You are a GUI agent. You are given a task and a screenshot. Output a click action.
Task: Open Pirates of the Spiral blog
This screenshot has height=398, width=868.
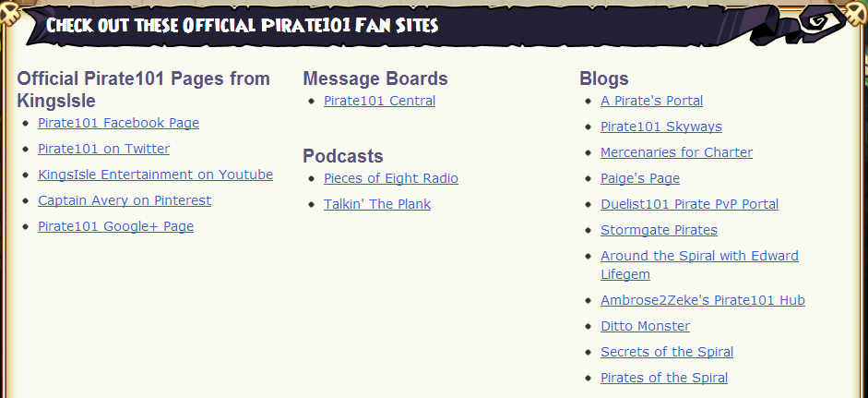(664, 378)
